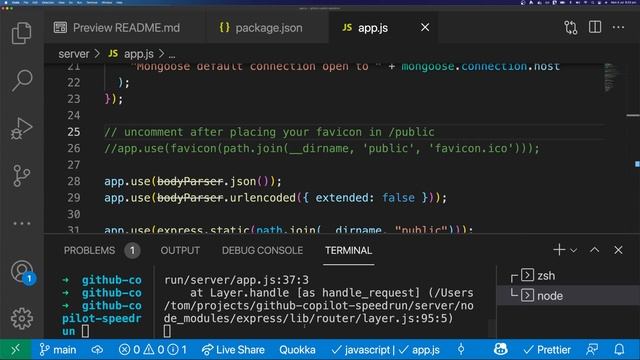The height and width of the screenshot is (360, 640).
Task: Click the Prettier status bar item
Action: coord(547,349)
